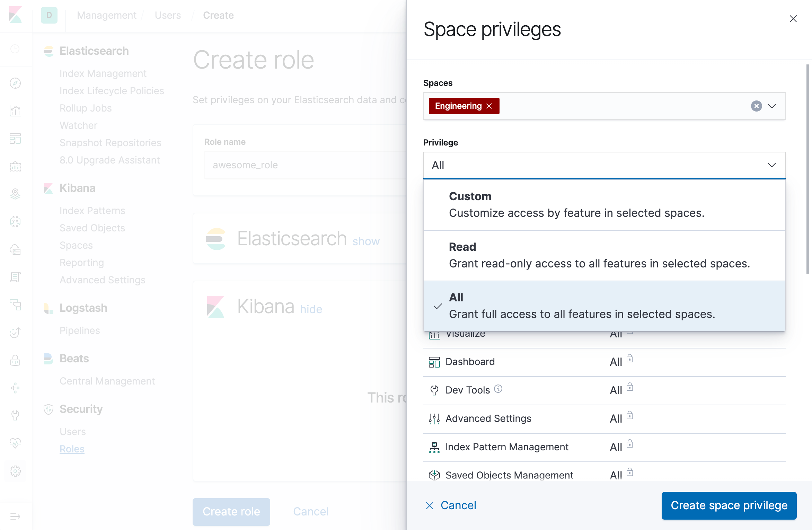This screenshot has width=812, height=530.
Task: Open the Privilege dropdown showing All
Action: [604, 165]
